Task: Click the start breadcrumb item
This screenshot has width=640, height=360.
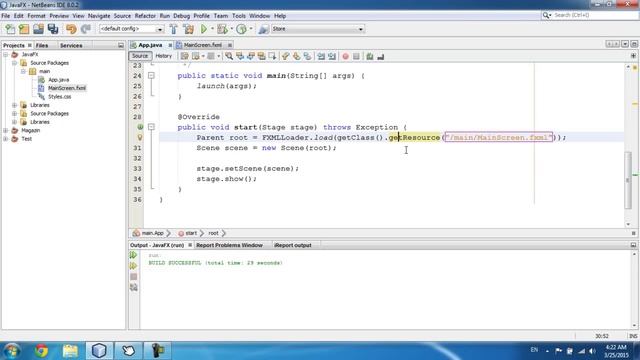Action: tap(191, 233)
